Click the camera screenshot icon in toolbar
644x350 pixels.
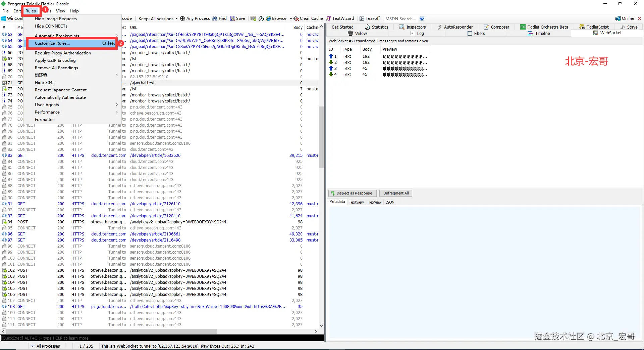[253, 18]
